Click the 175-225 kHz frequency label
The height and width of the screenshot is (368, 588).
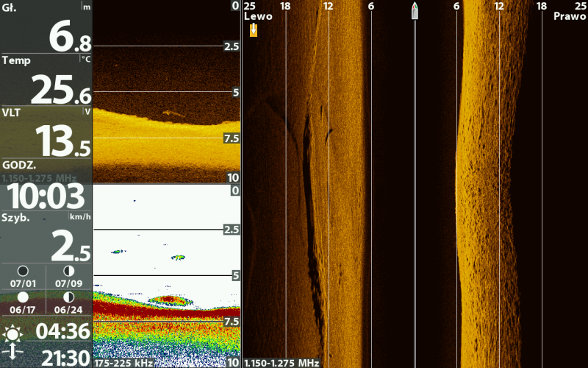[x=124, y=363]
